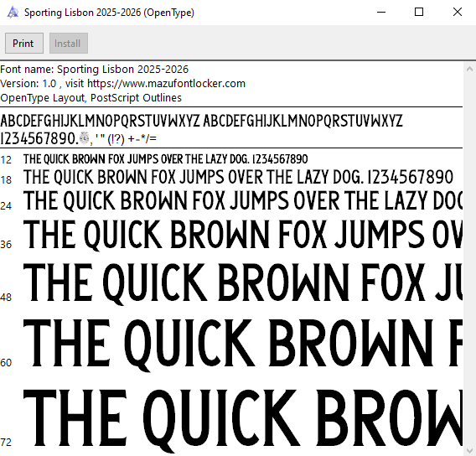The width and height of the screenshot is (476, 456).
Task: Maximize the Sporting Lisbon font window
Action: [x=419, y=12]
